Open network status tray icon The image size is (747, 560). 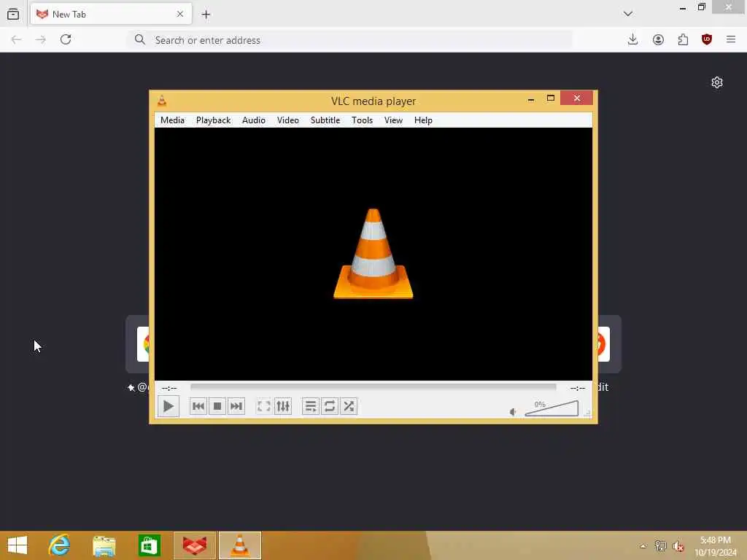[660, 546]
